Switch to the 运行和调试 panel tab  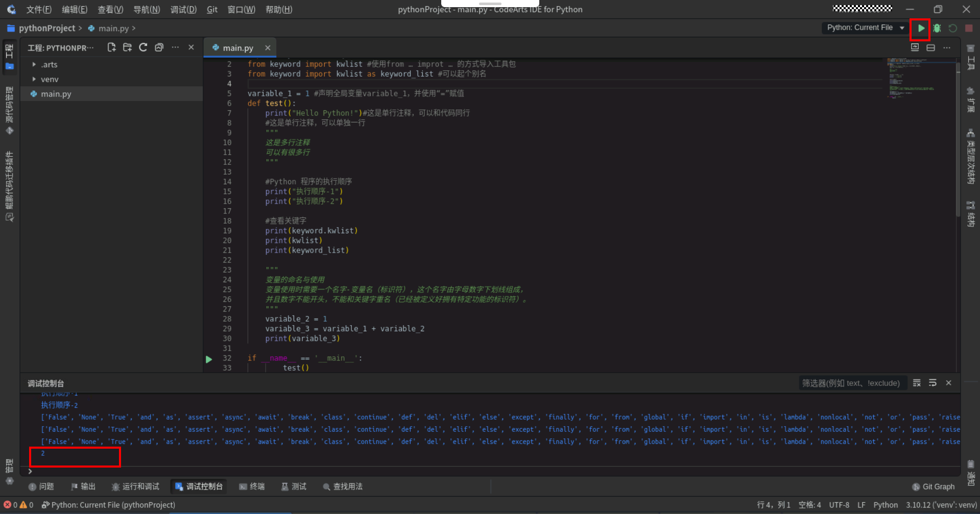[x=135, y=486]
